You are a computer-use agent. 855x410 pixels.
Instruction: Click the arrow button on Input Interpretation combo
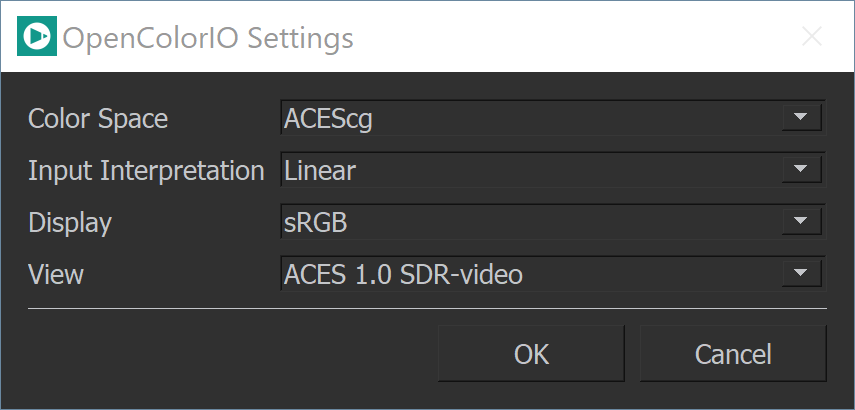pyautogui.click(x=801, y=169)
